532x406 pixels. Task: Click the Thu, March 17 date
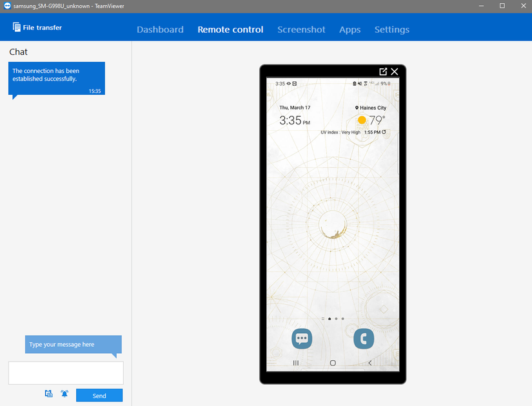(295, 108)
